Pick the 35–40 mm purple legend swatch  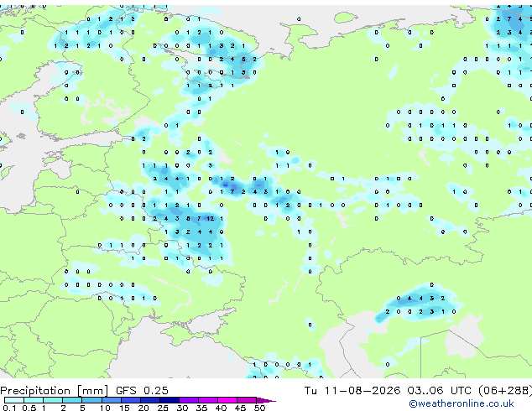[x=207, y=400]
